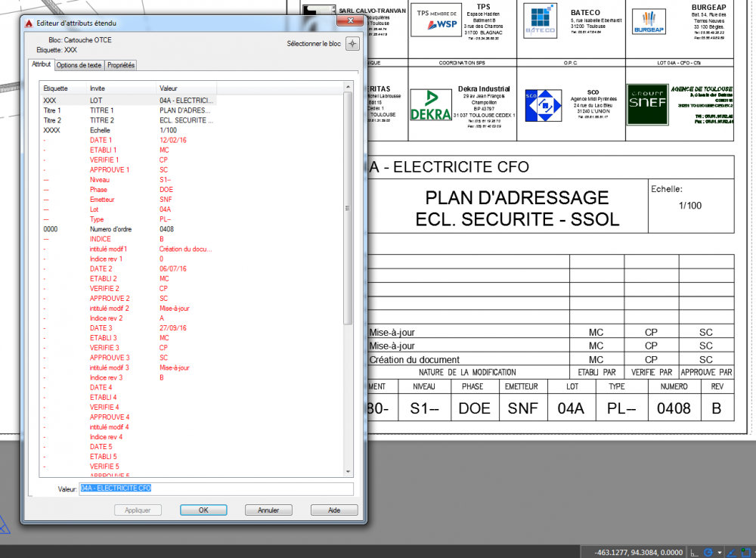Open the Propriétés tab

click(x=121, y=65)
